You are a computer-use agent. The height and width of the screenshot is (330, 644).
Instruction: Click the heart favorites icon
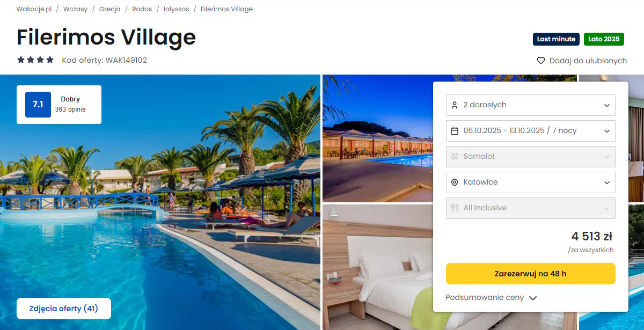click(x=541, y=61)
